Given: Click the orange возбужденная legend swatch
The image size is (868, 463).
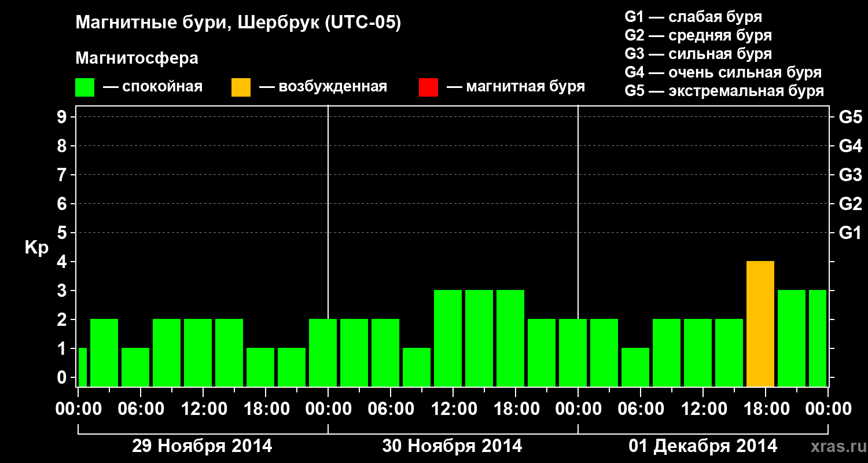Looking at the screenshot, I should click(241, 87).
